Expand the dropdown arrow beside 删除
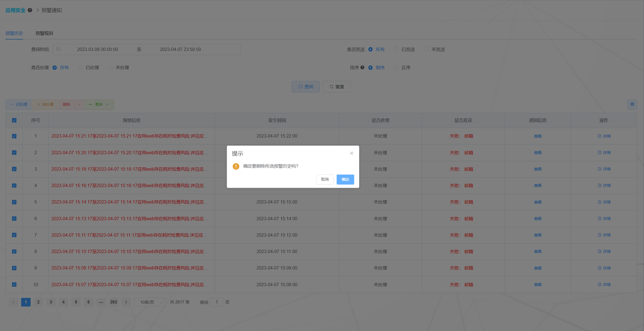 coord(79,104)
